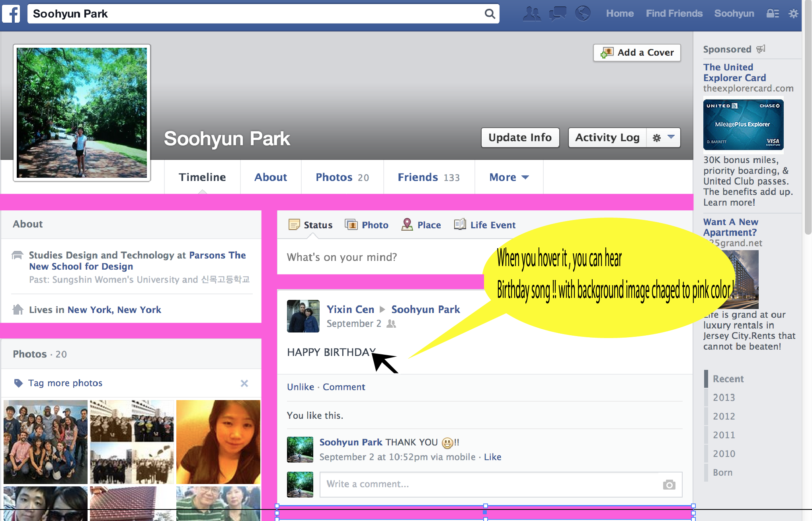
Task: Open Yixin Cen's profile name link
Action: (351, 309)
